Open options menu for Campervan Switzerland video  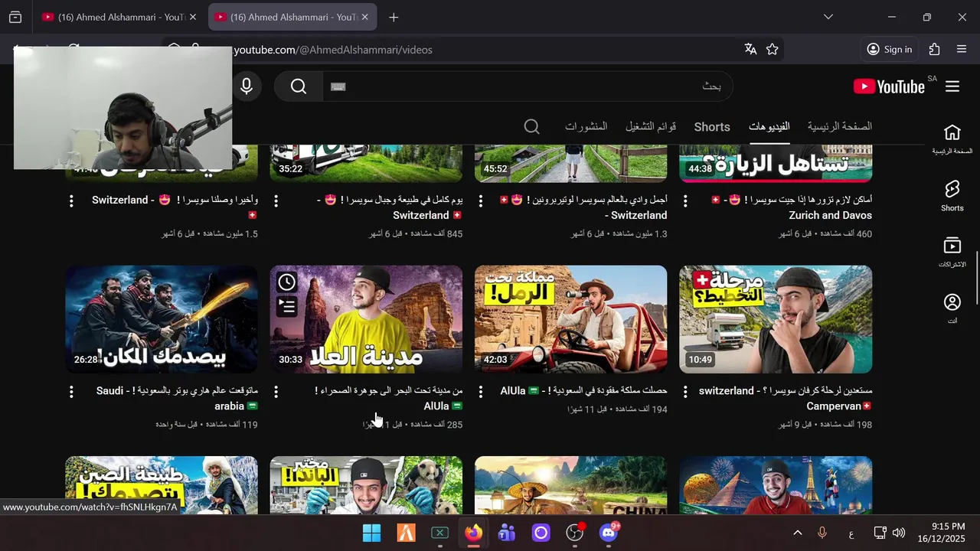(685, 391)
